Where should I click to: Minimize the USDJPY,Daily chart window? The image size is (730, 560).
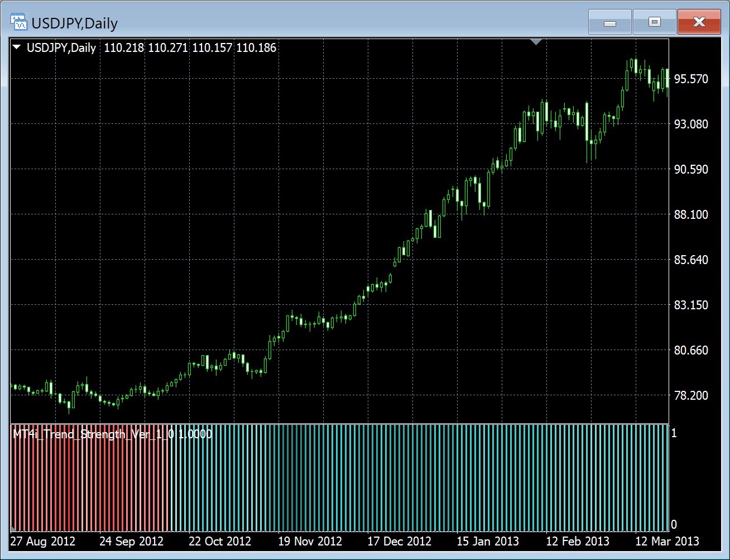[609, 22]
